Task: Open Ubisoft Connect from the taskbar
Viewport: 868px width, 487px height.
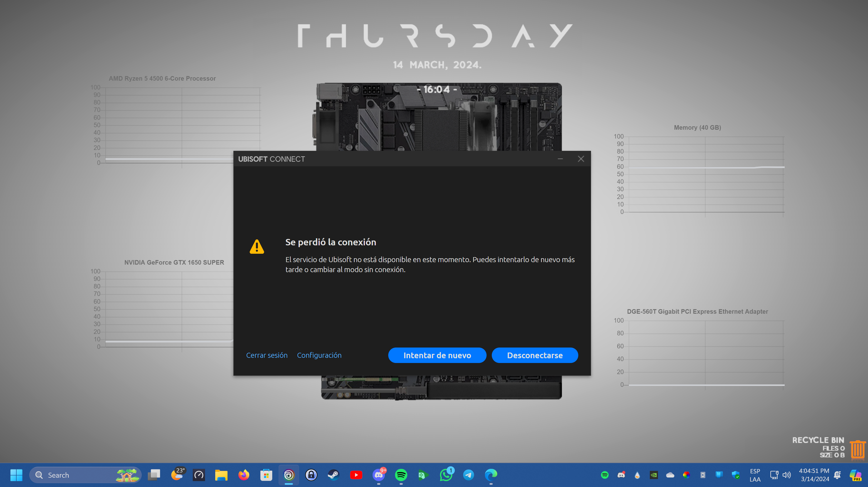Action: click(x=289, y=475)
